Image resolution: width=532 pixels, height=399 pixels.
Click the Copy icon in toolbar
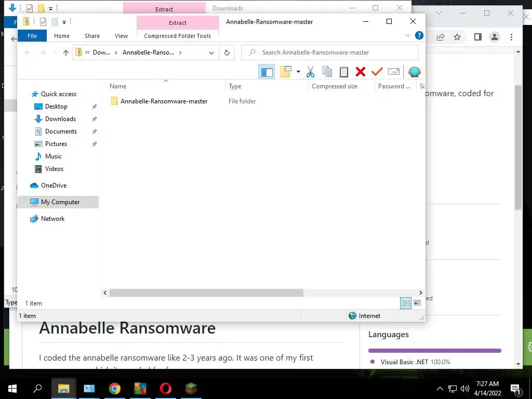327,72
